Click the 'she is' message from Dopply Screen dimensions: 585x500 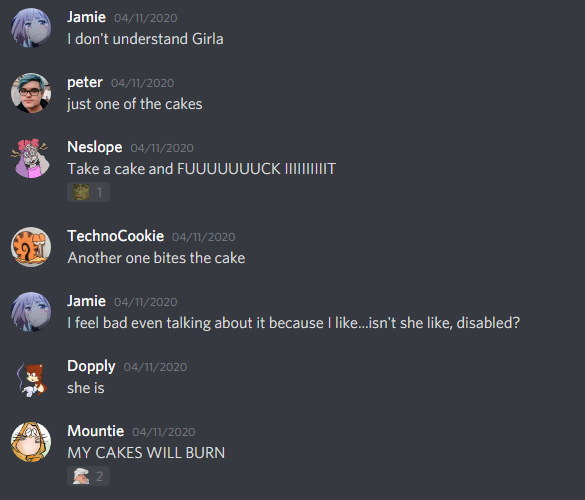86,388
